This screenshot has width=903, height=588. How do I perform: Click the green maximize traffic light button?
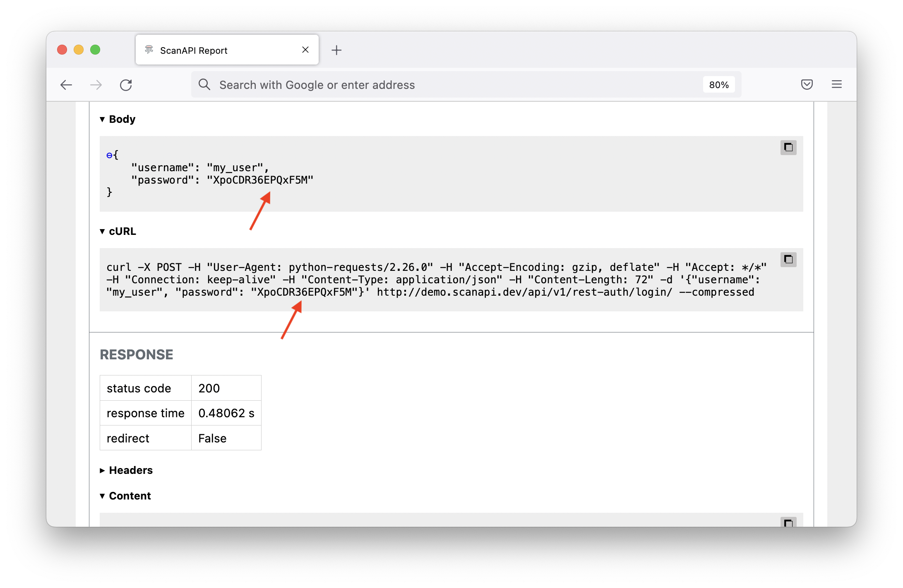click(95, 50)
